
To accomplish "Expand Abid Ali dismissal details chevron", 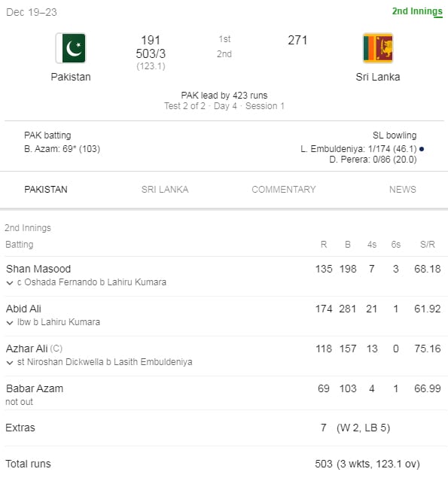I will point(10,323).
